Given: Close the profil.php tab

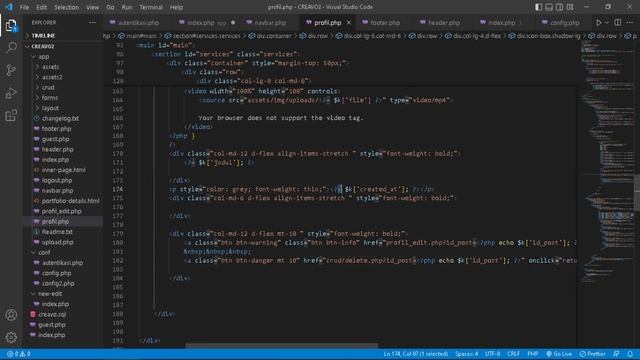Looking at the screenshot, I should click(x=349, y=23).
